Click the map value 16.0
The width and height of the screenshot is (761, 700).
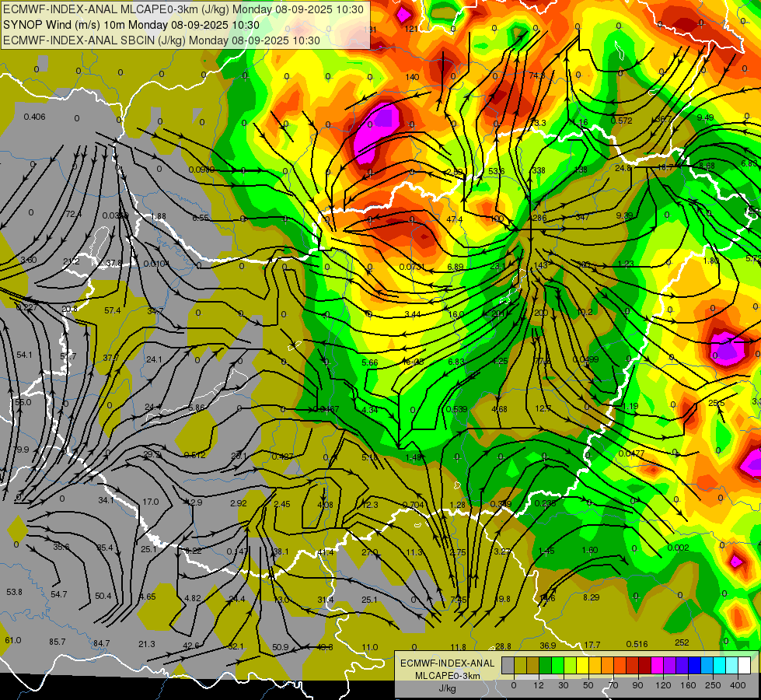coord(456,314)
